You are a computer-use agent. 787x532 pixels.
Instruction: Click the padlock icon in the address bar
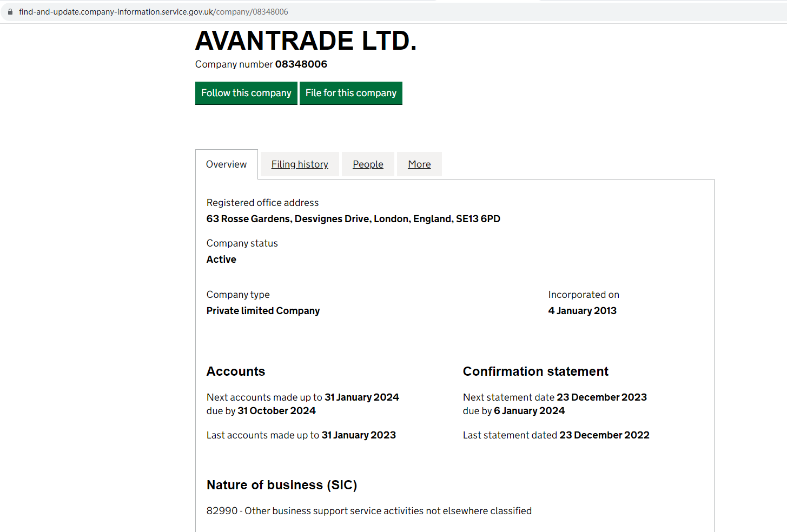click(x=10, y=12)
